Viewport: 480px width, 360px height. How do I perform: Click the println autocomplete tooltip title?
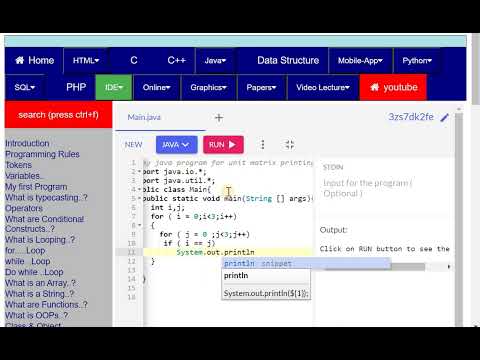coord(236,276)
